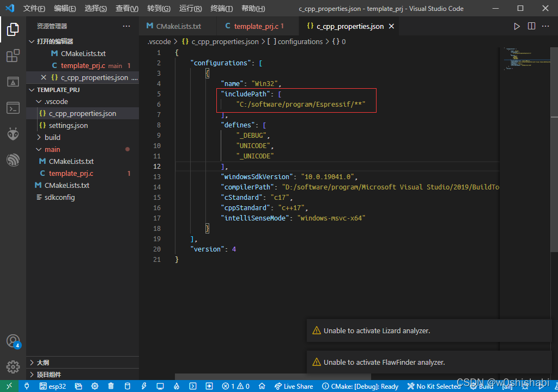Expand the 项目组件 section

(x=83, y=374)
